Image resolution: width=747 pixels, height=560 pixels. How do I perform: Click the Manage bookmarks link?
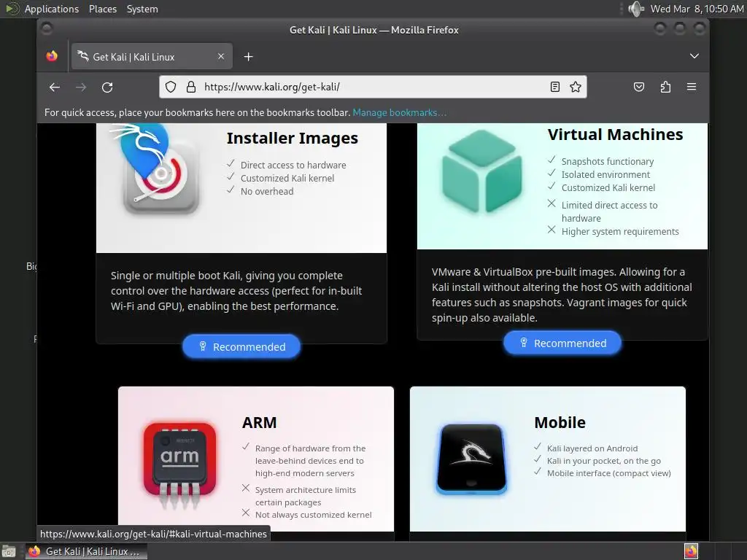pos(399,113)
